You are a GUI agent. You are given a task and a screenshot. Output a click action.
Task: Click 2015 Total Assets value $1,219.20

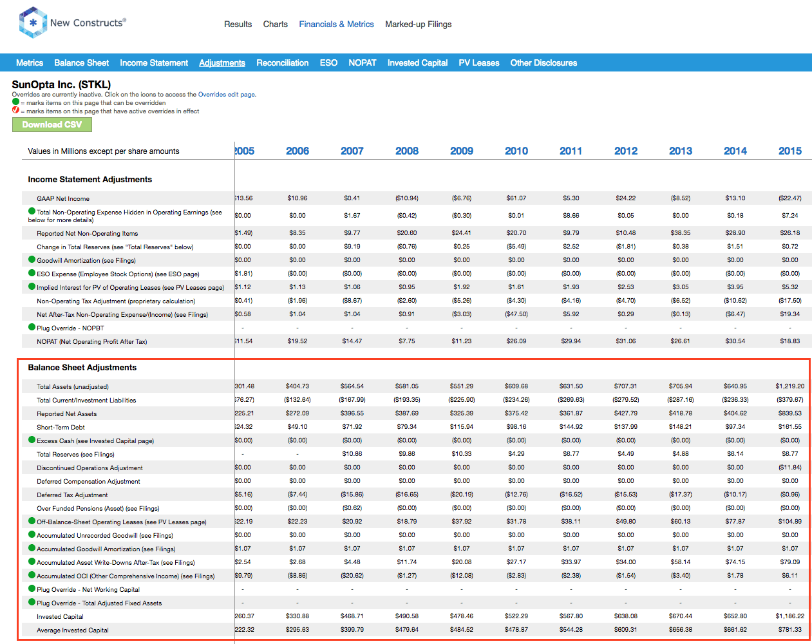pos(790,386)
